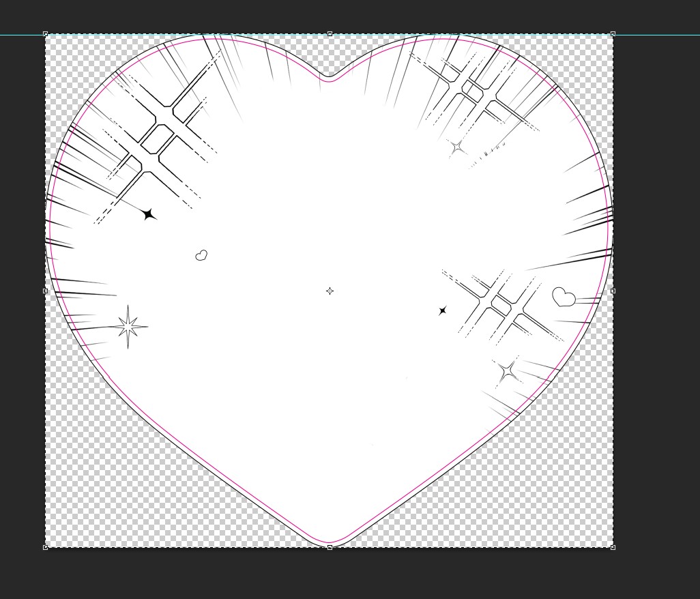The width and height of the screenshot is (700, 599).
Task: Click the small outlined star in upper right
Action: [x=456, y=147]
